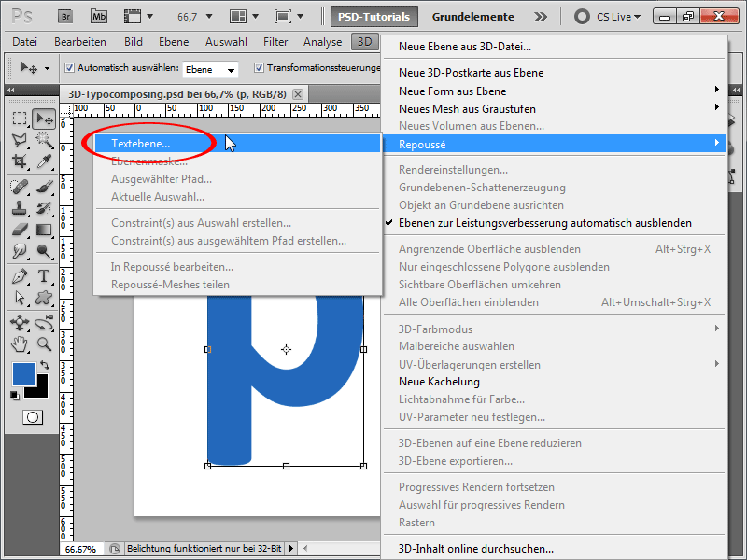Select the Crop tool

[x=19, y=161]
